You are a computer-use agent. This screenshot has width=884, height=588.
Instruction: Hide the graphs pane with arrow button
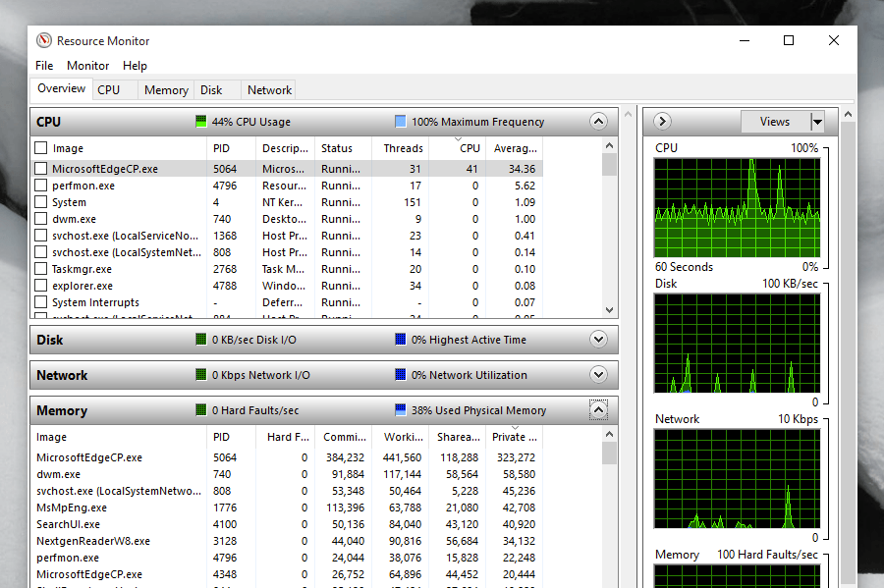point(662,121)
